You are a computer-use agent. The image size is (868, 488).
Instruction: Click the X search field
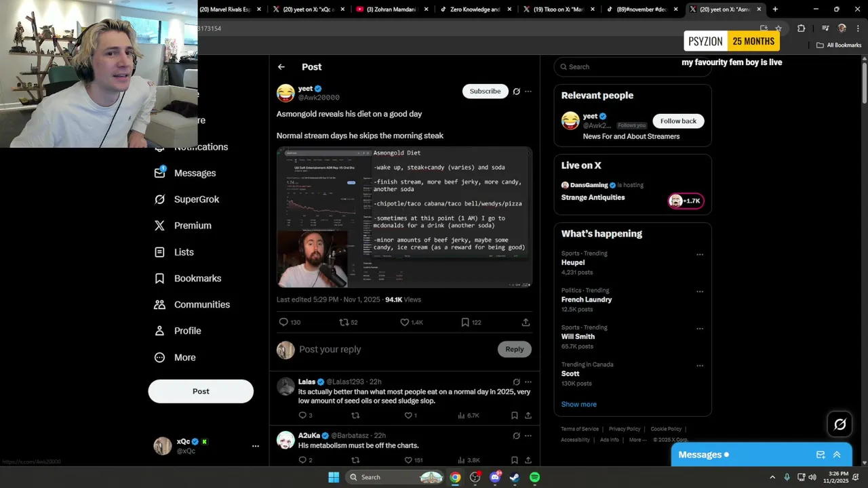pyautogui.click(x=632, y=67)
